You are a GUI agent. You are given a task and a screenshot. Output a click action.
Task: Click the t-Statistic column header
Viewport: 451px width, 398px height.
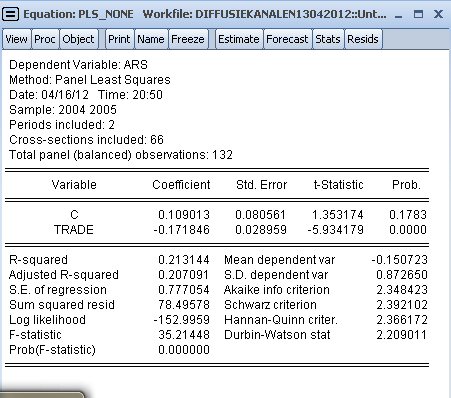pos(338,185)
